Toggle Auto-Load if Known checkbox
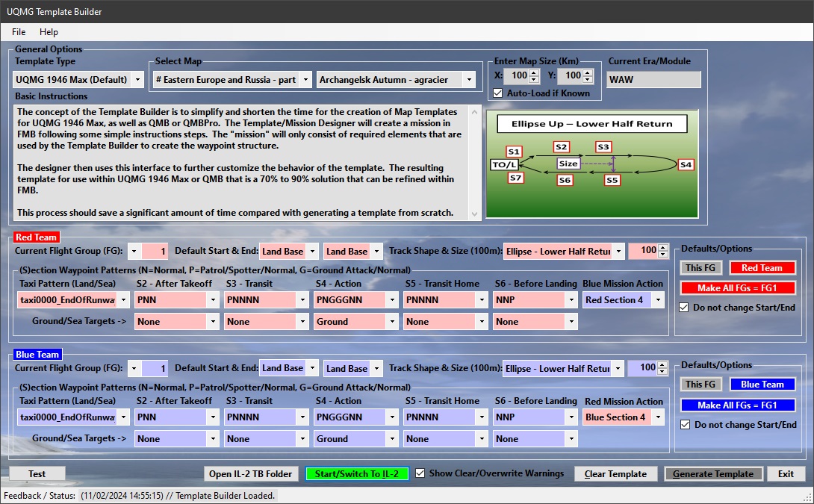814x504 pixels. coord(498,93)
